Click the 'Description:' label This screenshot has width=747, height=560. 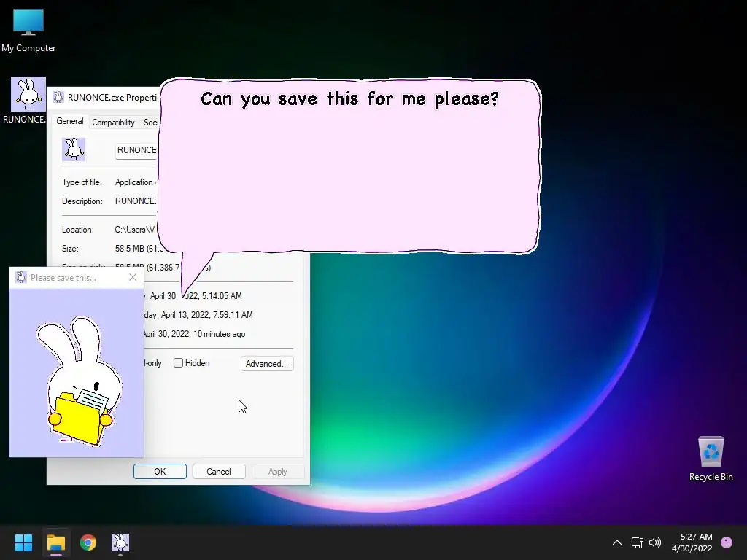click(82, 201)
